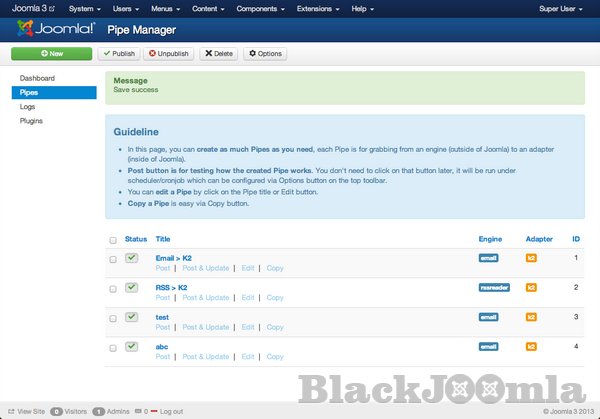The width and height of the screenshot is (600, 419).
Task: Click status checkmark icon for abc pipe
Action: [x=132, y=346]
